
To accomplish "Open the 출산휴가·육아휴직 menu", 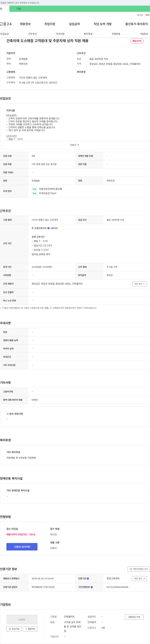I will [136, 24].
